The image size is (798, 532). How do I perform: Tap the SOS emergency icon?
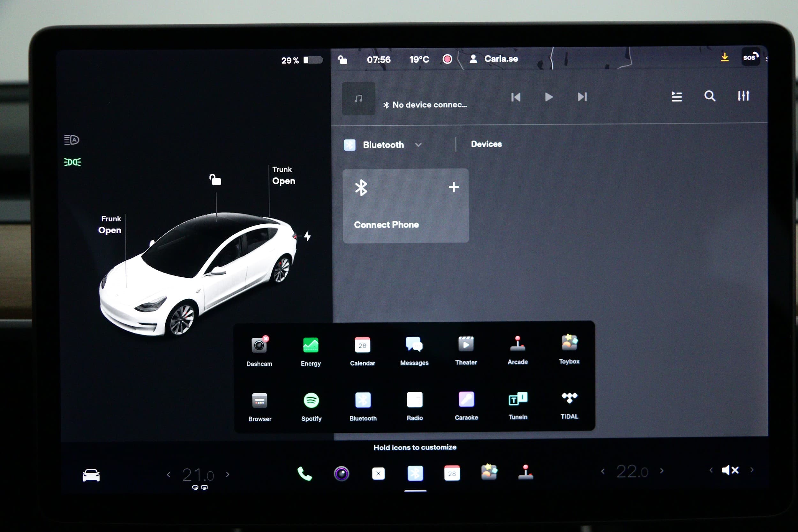point(750,57)
